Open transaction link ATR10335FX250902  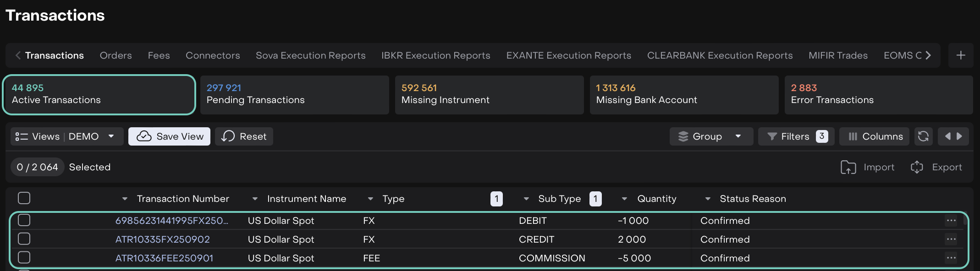click(x=162, y=239)
